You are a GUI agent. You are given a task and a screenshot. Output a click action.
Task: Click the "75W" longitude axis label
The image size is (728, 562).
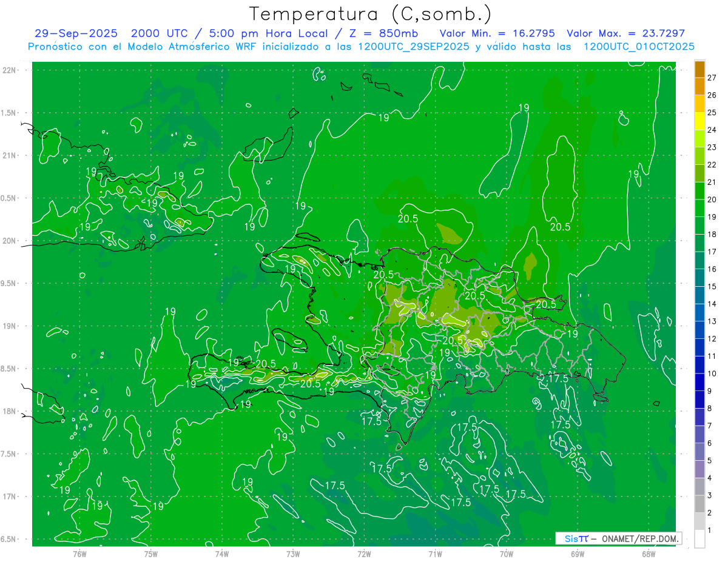click(151, 554)
